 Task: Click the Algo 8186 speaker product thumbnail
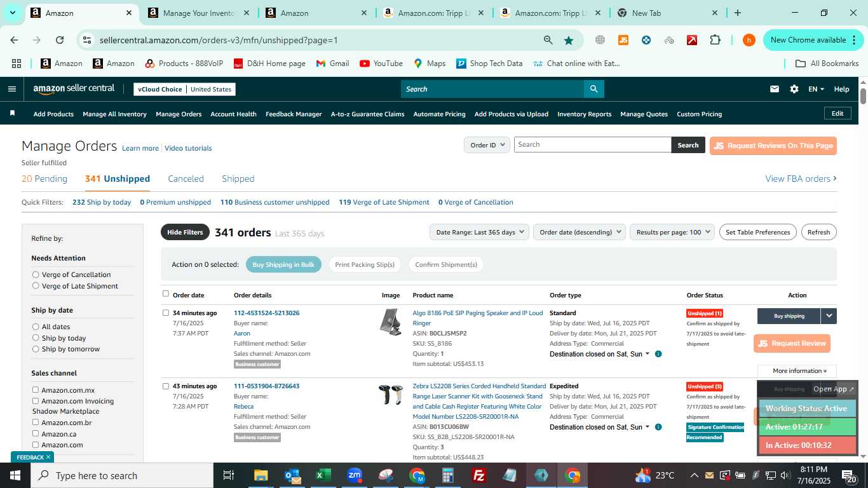(x=391, y=322)
